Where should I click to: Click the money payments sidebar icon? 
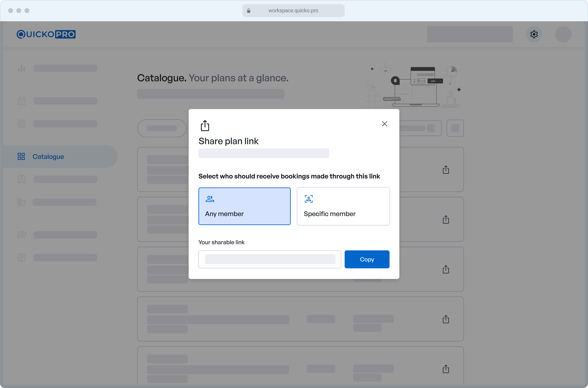click(x=21, y=235)
